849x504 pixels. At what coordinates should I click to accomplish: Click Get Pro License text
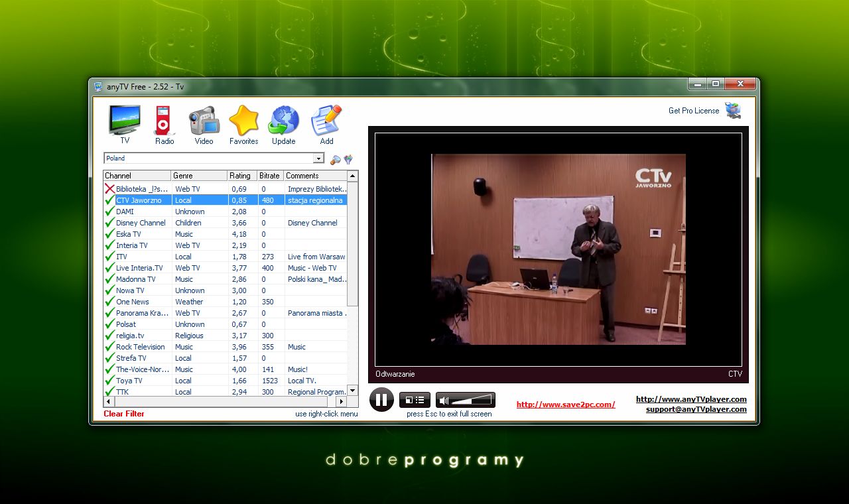[694, 111]
